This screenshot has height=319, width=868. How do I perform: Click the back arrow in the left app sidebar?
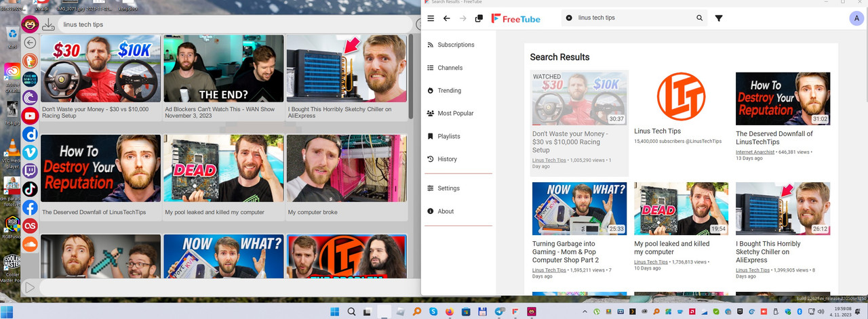click(30, 43)
